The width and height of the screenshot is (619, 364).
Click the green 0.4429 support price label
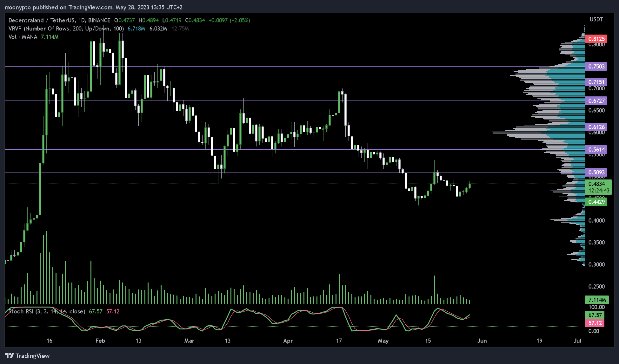596,202
